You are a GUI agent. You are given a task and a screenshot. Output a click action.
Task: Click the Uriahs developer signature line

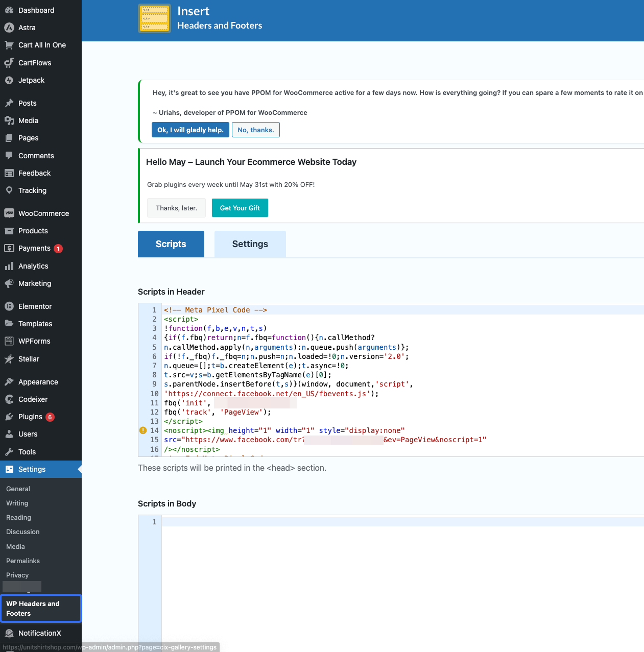point(230,112)
